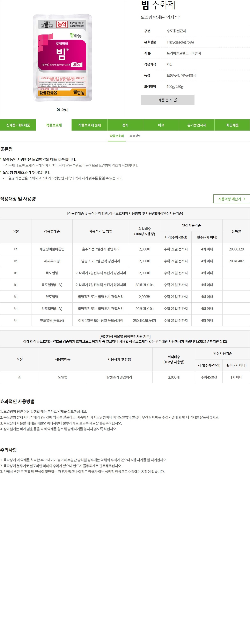Click the Tricyclazole(75%) ingredient value
250x644 pixels.
coord(180,42)
